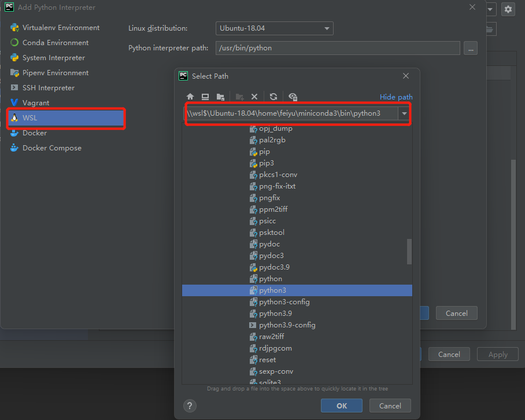This screenshot has width=525, height=420.
Task: Click the Home directory icon
Action: [x=190, y=97]
